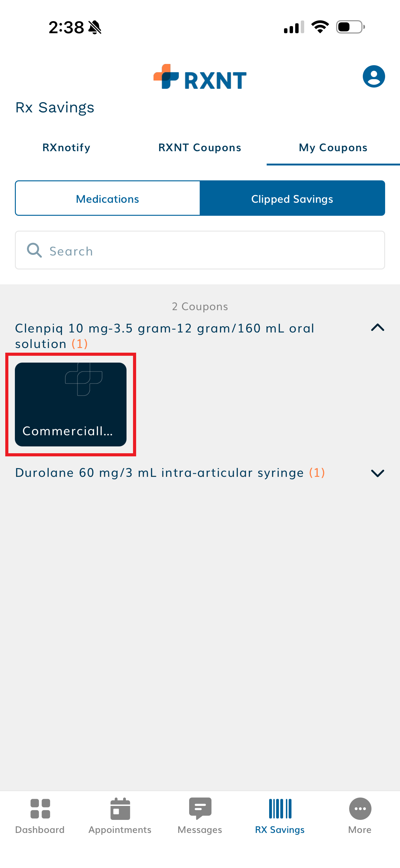Select the RX Savings barcode icon
The height and width of the screenshot is (868, 400).
(x=280, y=809)
